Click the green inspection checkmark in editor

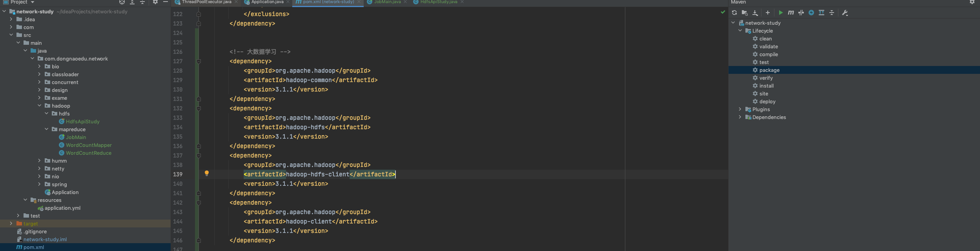[x=723, y=12]
